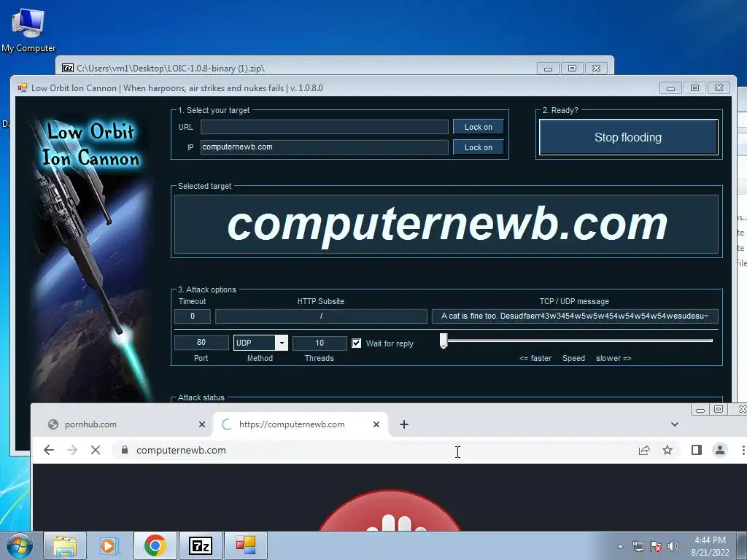The image size is (747, 560).
Task: Click the Windows Start orb
Action: (x=20, y=545)
